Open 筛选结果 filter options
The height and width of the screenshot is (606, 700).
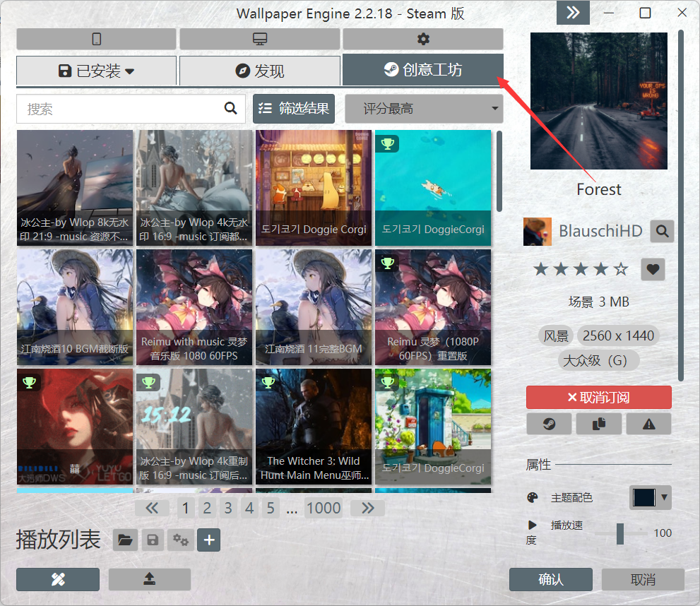293,108
